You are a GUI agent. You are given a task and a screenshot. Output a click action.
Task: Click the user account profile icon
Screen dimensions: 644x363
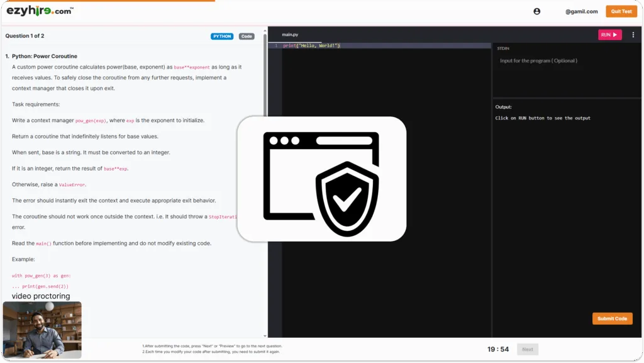tap(536, 11)
